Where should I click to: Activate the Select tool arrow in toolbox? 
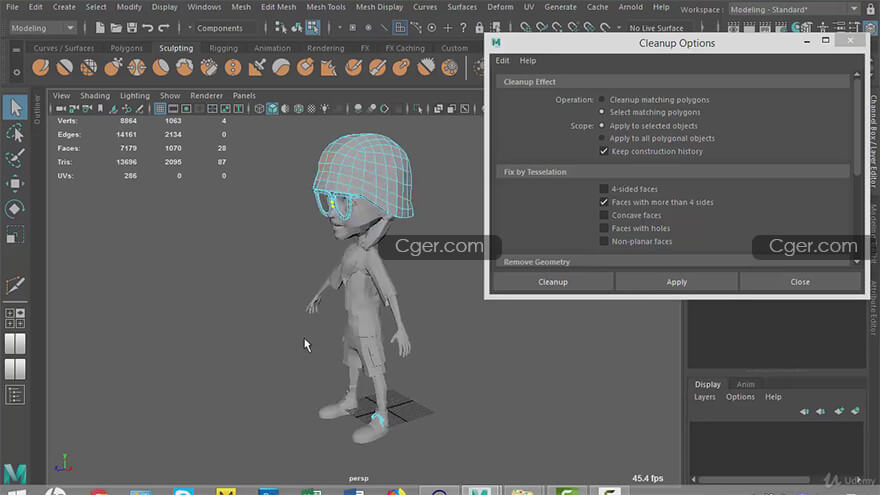15,107
